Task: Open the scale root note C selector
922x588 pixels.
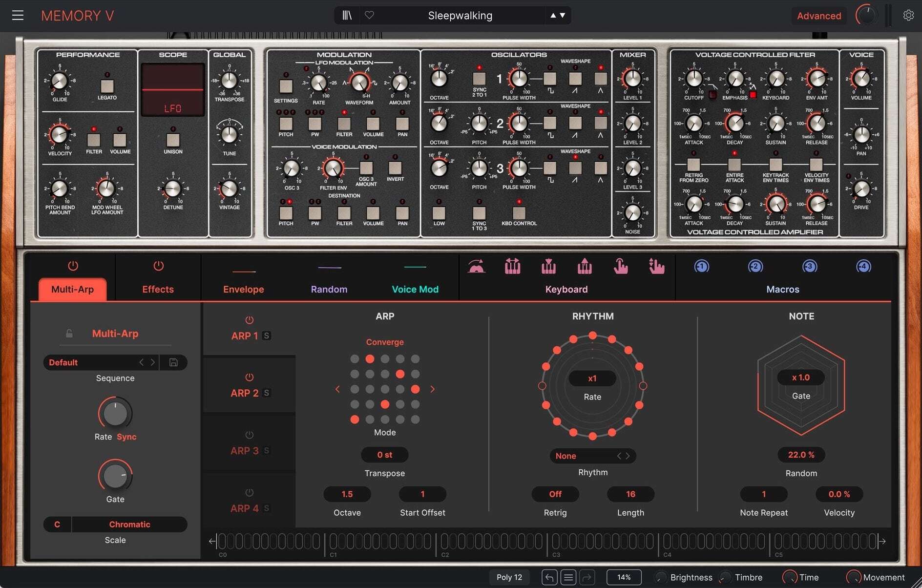Action: pos(57,525)
